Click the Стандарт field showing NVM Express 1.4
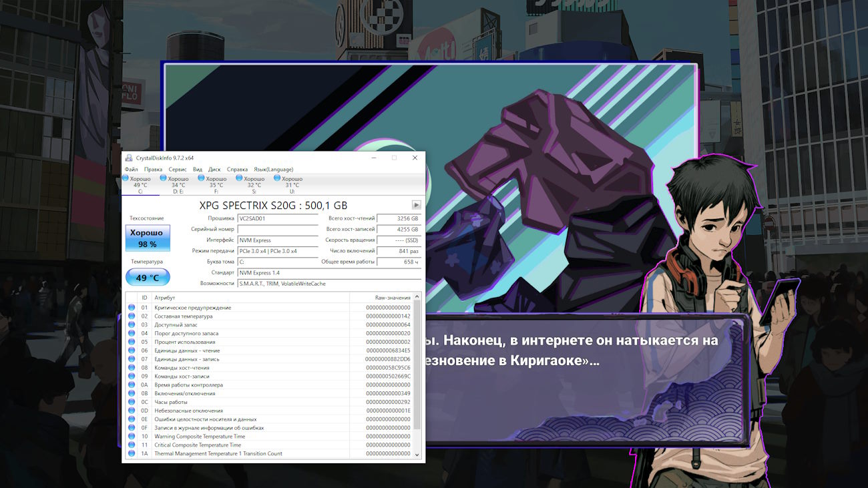Viewport: 868px width, 488px height. [x=329, y=272]
